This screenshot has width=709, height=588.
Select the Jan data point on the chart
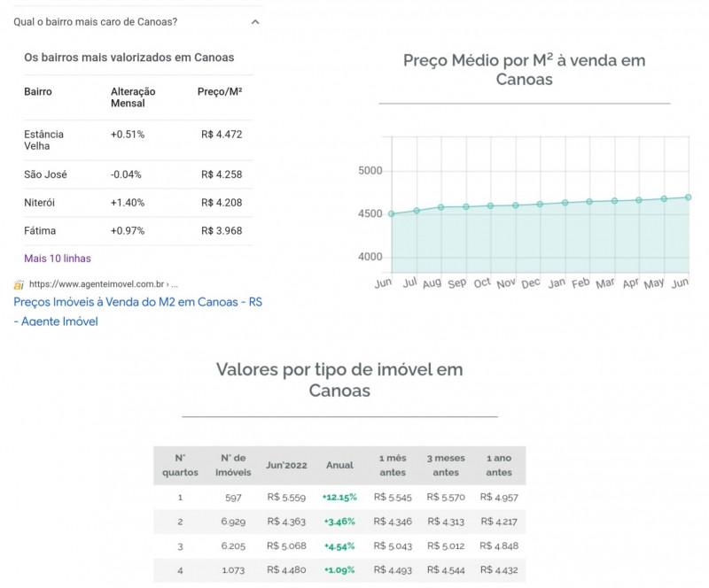(565, 203)
